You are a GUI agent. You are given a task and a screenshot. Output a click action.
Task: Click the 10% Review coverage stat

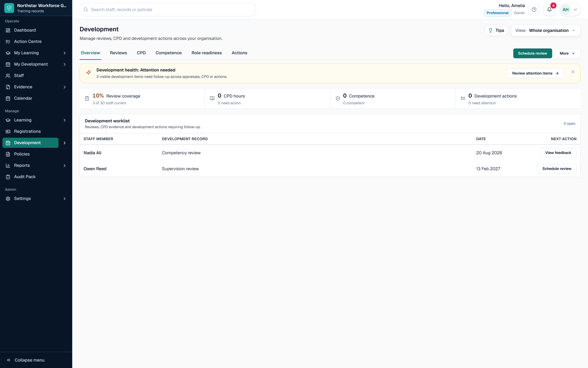[x=142, y=99]
